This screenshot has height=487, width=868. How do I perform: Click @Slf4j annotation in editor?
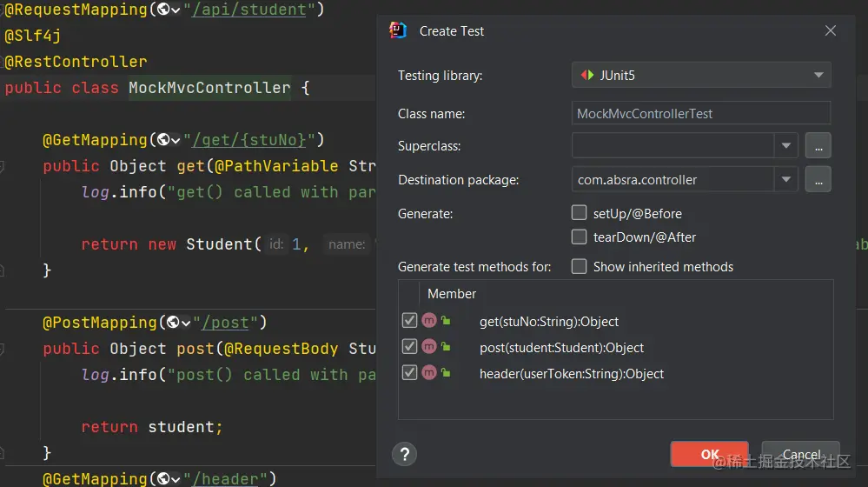click(x=32, y=36)
